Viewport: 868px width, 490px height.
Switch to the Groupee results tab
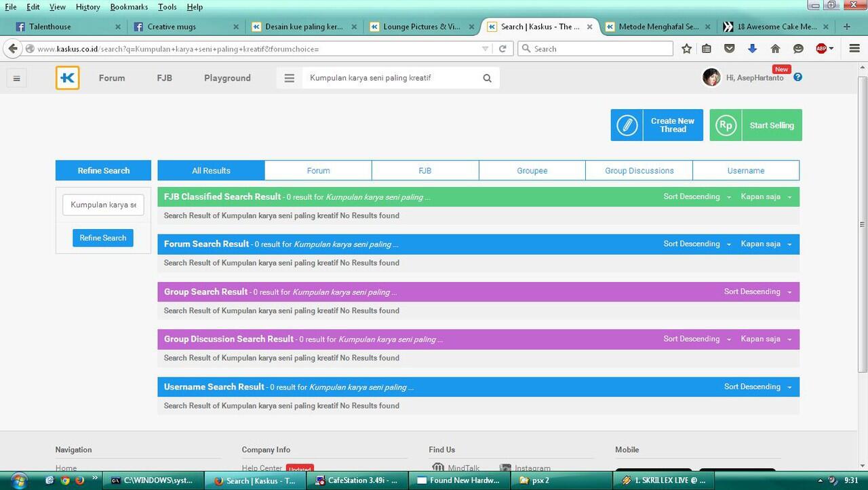pos(532,171)
